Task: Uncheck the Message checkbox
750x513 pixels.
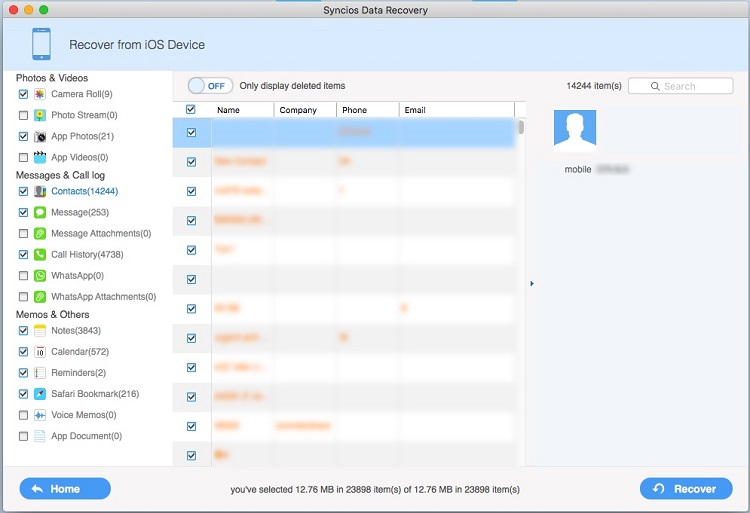Action: (23, 212)
